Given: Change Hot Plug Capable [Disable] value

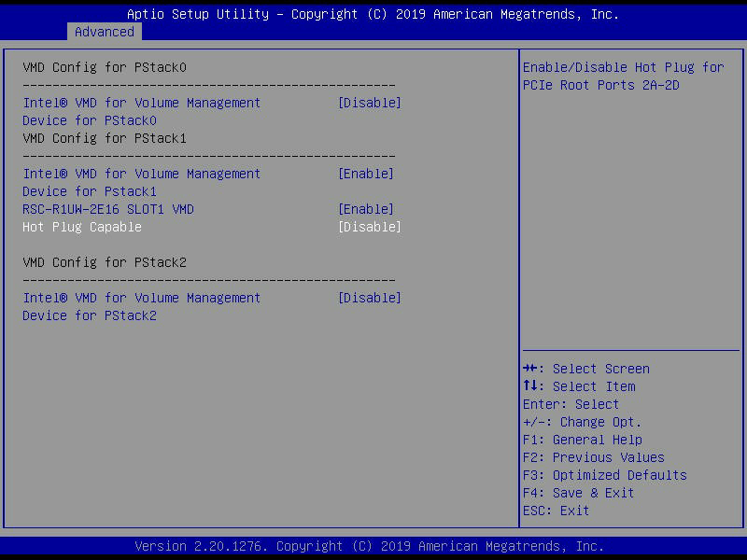Looking at the screenshot, I should (x=369, y=227).
